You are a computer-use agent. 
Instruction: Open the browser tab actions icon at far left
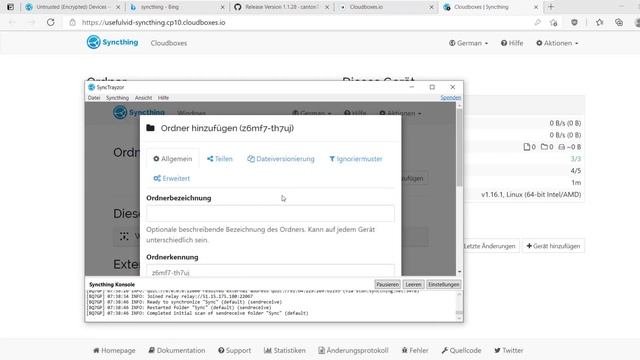coord(11,7)
